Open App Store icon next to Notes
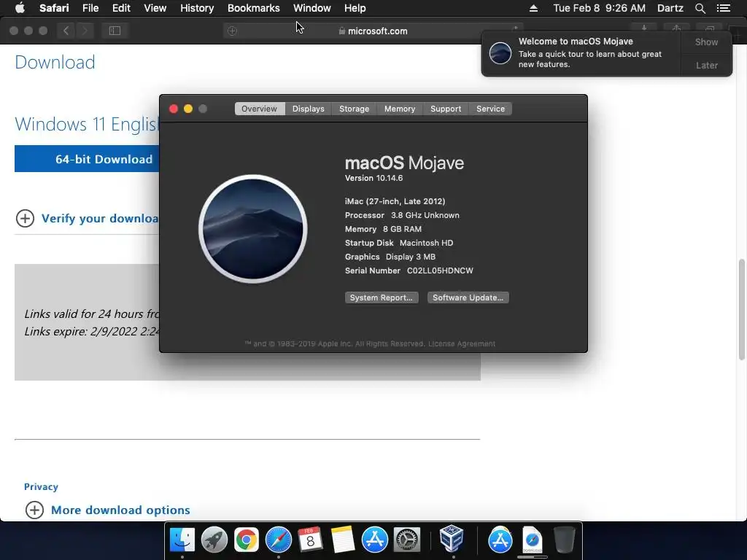Image resolution: width=747 pixels, height=560 pixels. pyautogui.click(x=375, y=540)
